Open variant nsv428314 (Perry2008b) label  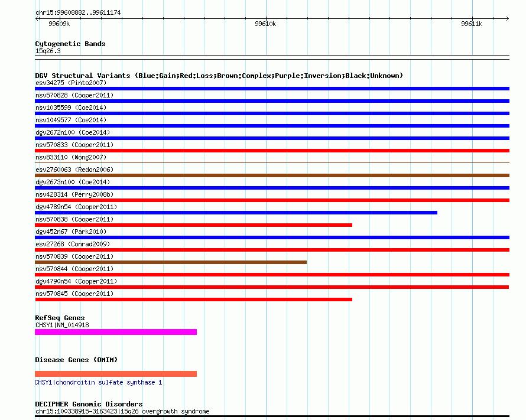pos(74,194)
